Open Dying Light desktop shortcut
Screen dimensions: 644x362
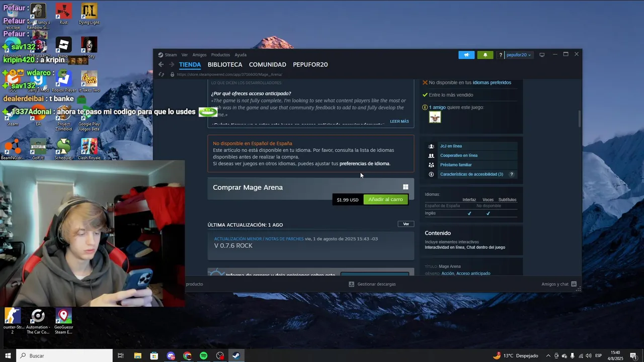[x=89, y=14]
